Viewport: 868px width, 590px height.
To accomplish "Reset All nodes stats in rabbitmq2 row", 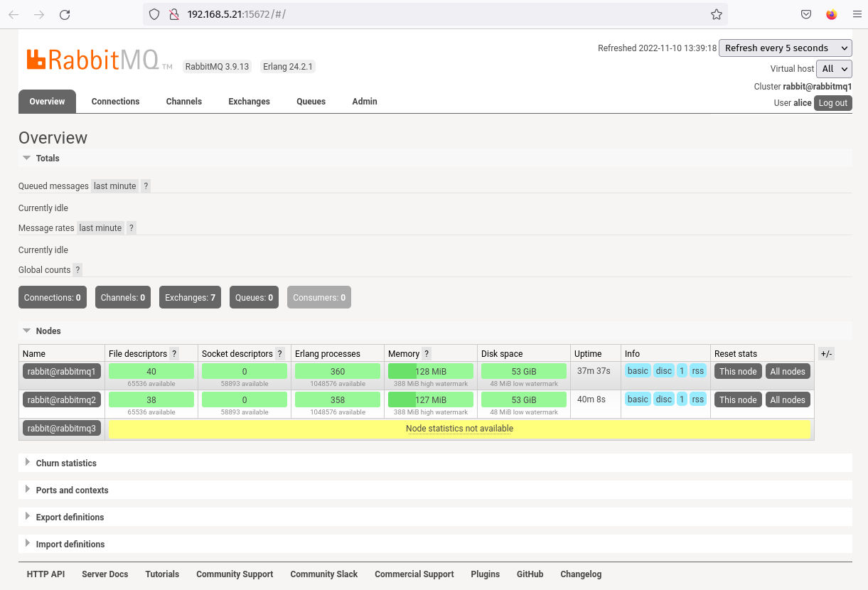I will coord(788,399).
